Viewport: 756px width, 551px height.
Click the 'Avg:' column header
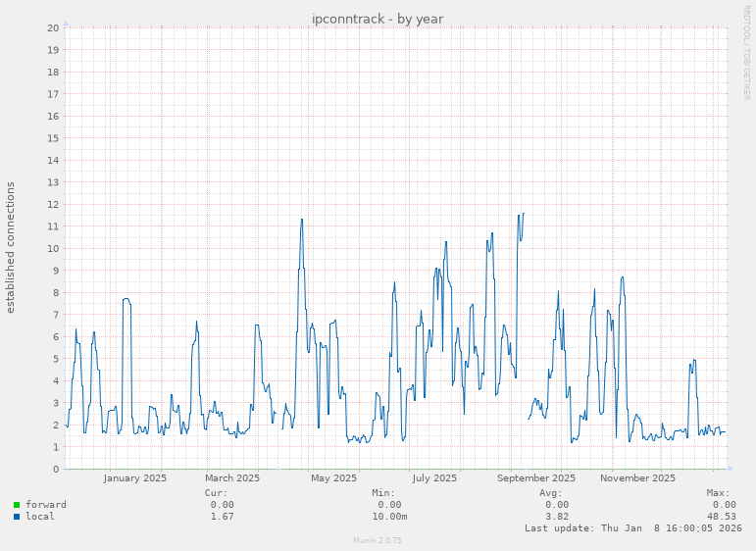coord(551,493)
